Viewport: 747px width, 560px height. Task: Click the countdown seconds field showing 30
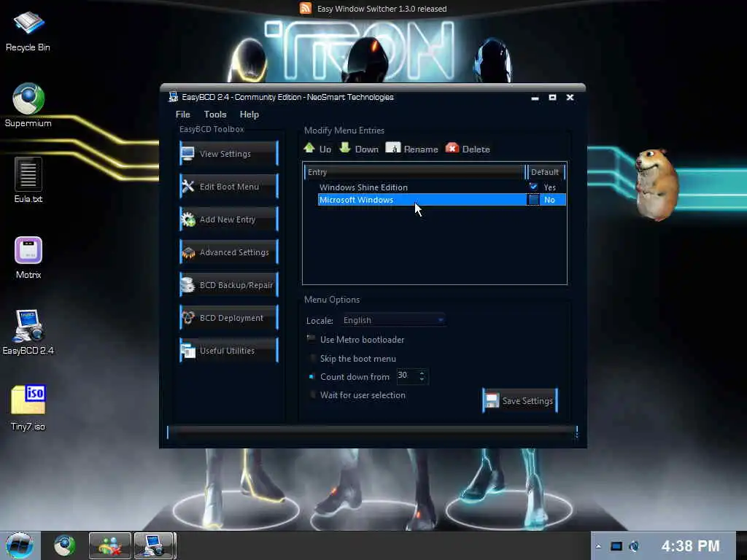407,376
